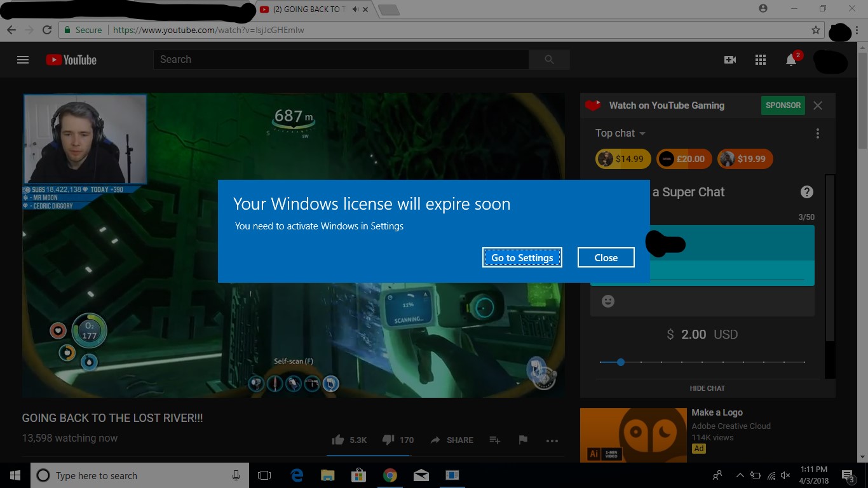Viewport: 868px width, 488px height.
Task: Open Microsoft Store from the taskbar
Action: click(359, 475)
